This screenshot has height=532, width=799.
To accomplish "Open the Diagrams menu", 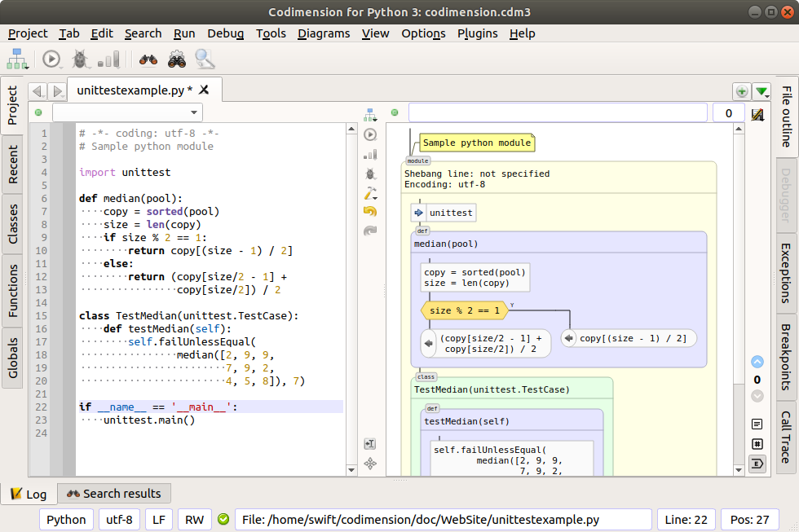I will (x=324, y=33).
